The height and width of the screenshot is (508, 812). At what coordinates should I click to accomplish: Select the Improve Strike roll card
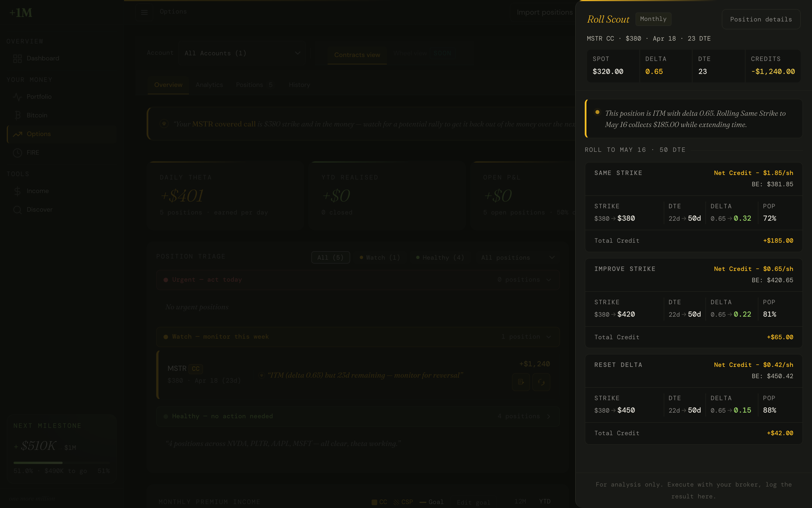(694, 303)
